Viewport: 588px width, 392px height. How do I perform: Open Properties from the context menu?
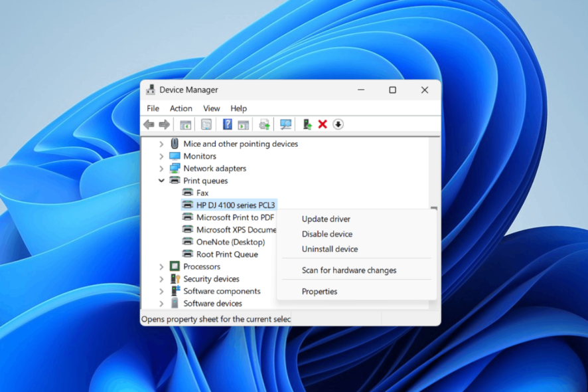(x=356, y=292)
